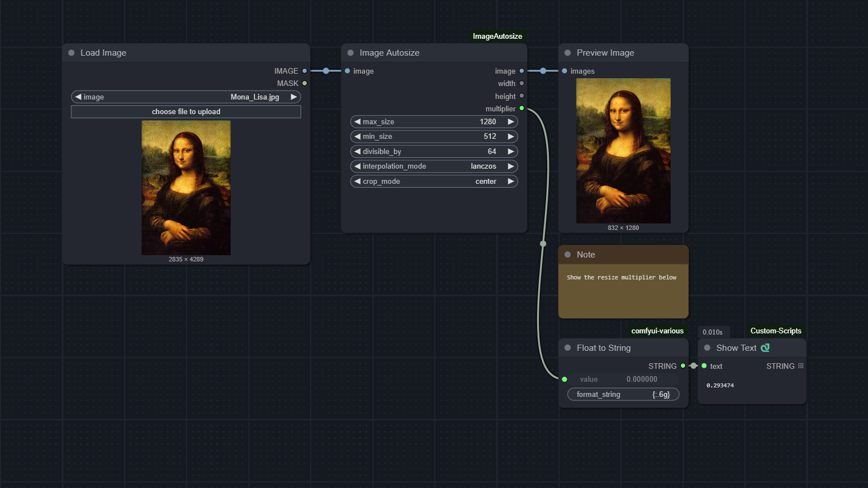This screenshot has width=868, height=488.
Task: Click the Preview Image node title
Action: coord(605,53)
